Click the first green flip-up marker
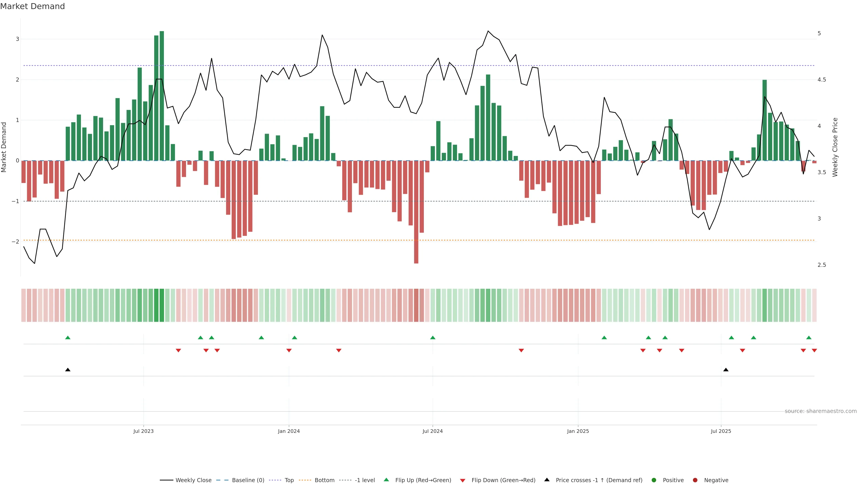Image resolution: width=868 pixels, height=488 pixels. [68, 338]
